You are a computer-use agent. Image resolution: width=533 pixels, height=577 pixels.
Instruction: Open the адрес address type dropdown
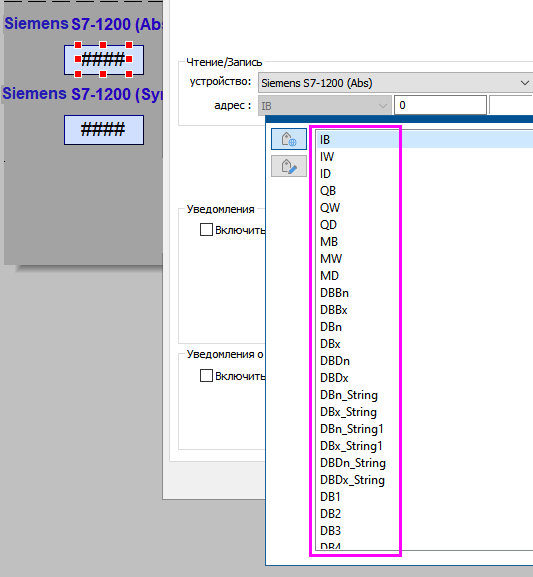coord(325,106)
